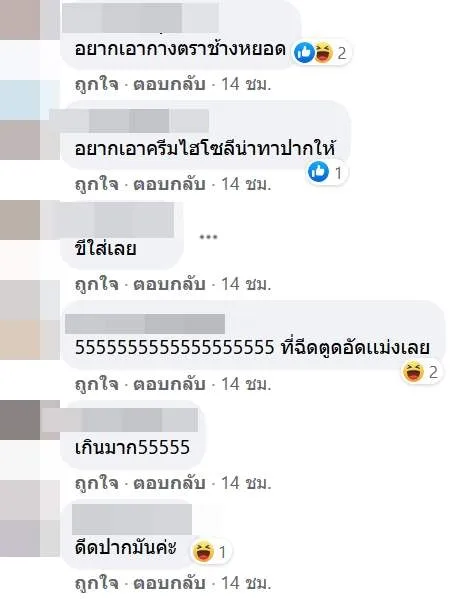Reply to the เกินมาก55555 comment
The image size is (464, 599).
tap(169, 484)
